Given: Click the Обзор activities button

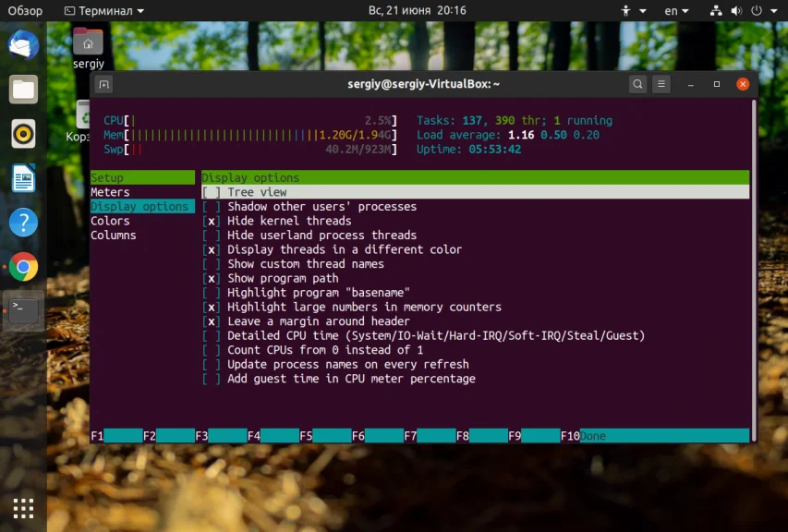Looking at the screenshot, I should click(x=25, y=10).
